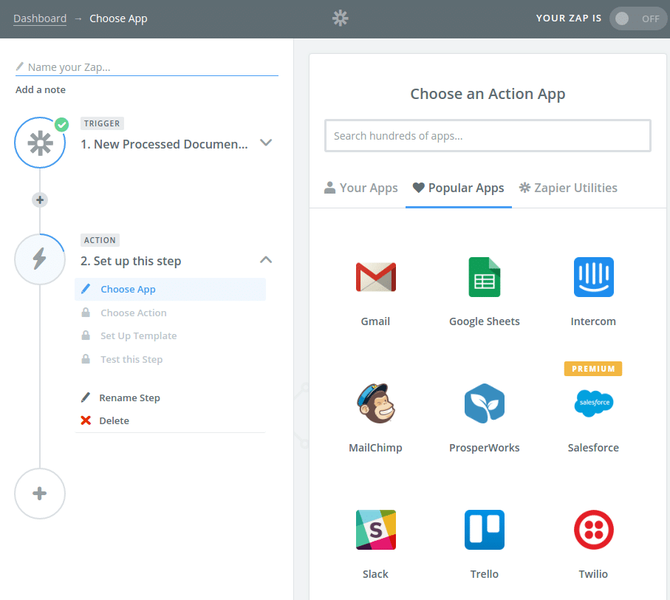Screen dimensions: 670x600
Task: Expand the trigger step chevron
Action: tap(266, 143)
